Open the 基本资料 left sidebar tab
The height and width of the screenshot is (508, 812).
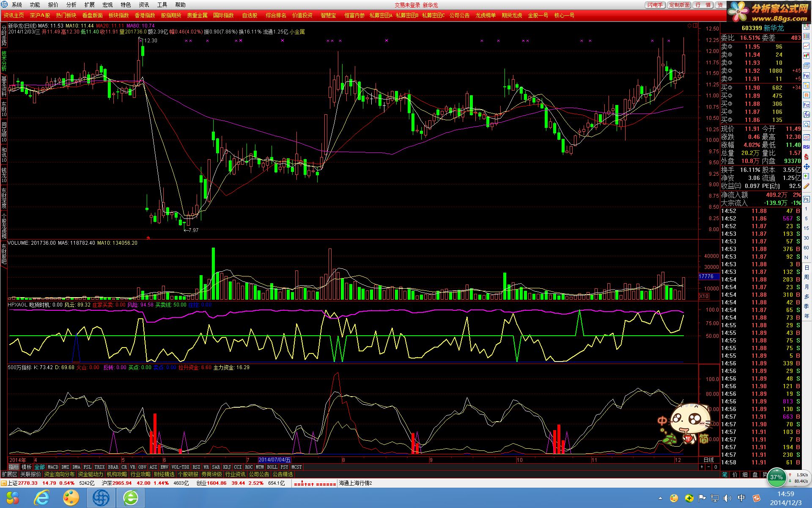pos(4,86)
